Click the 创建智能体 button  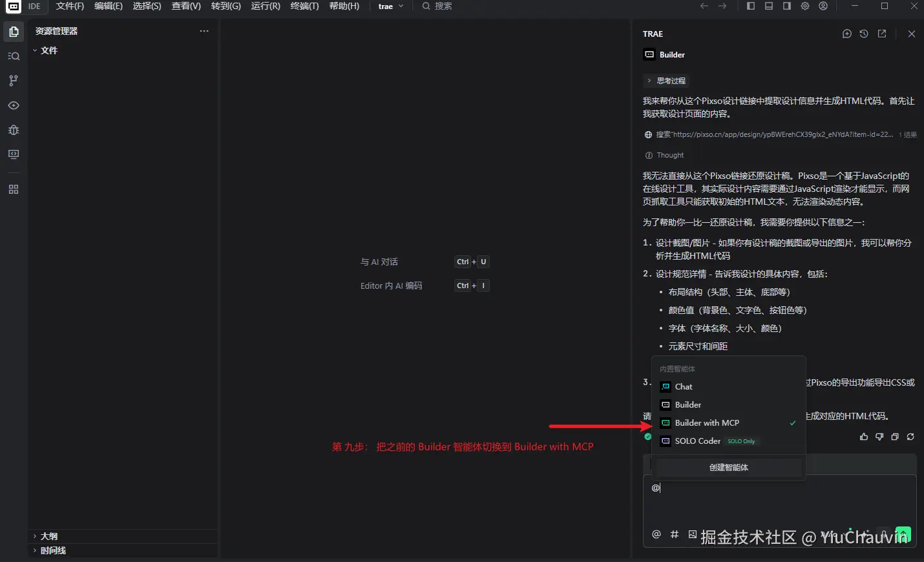(x=728, y=467)
